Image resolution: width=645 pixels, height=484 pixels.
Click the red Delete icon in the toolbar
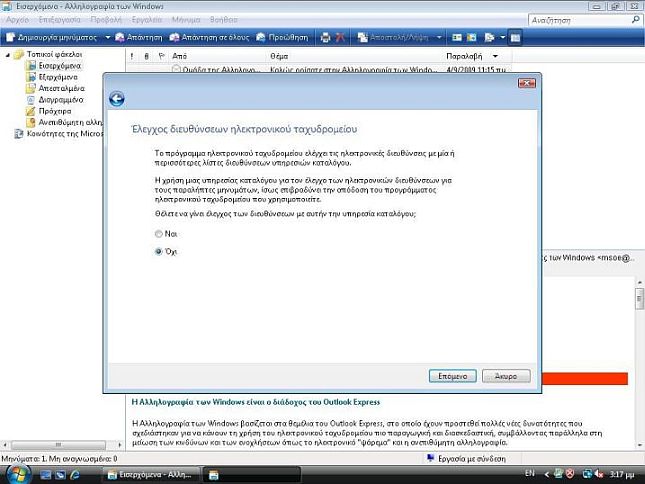[x=340, y=37]
